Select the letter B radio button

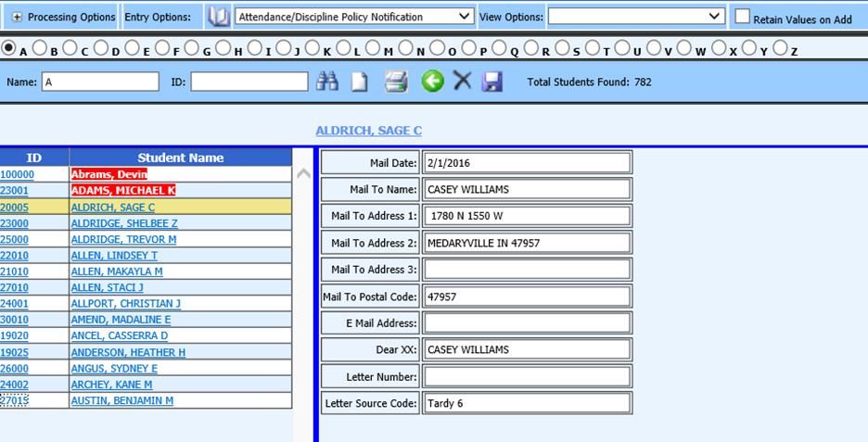41,48
